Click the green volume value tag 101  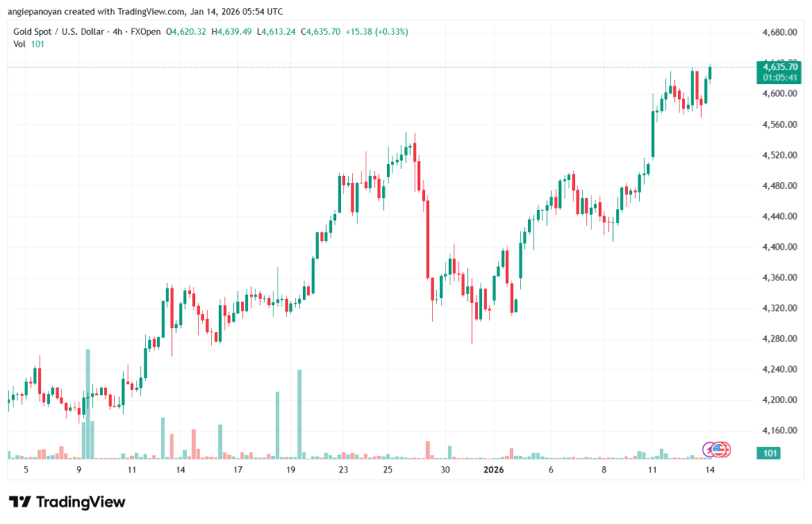pos(767,453)
